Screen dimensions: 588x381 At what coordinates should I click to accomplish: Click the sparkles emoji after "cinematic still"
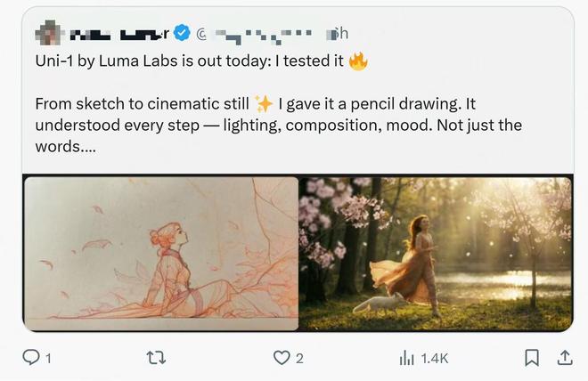tap(264, 103)
